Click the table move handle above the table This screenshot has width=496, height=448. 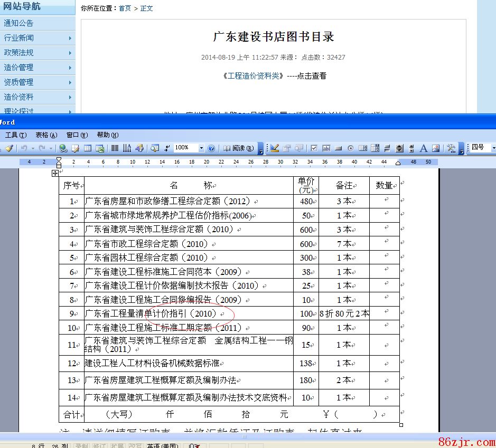[55, 173]
